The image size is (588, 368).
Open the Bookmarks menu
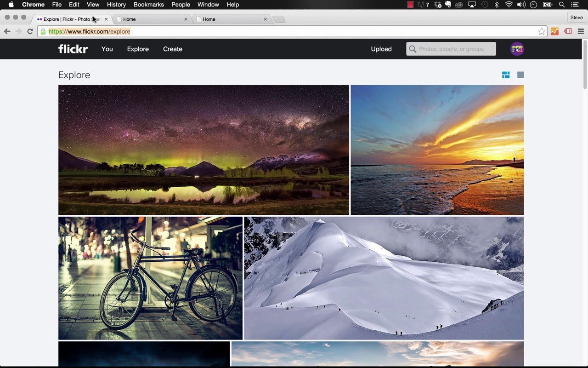point(148,5)
